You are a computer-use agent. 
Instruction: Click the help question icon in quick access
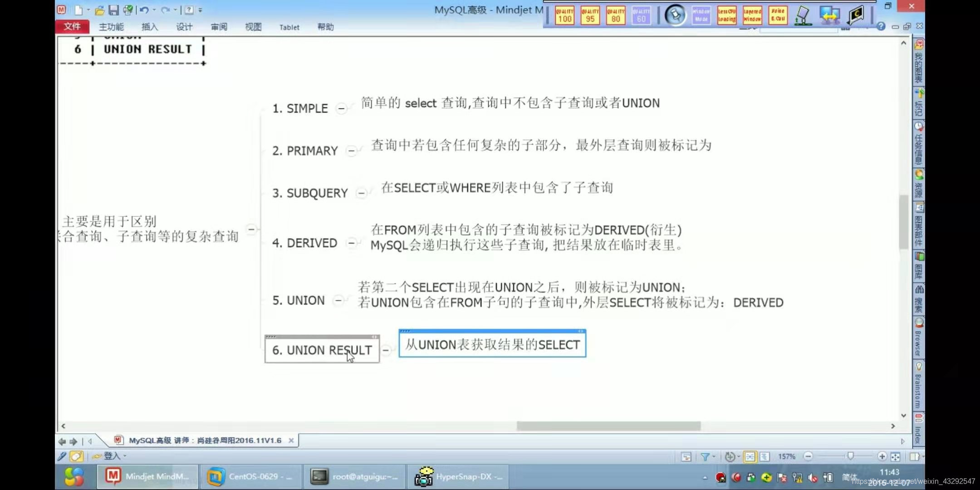pyautogui.click(x=189, y=10)
